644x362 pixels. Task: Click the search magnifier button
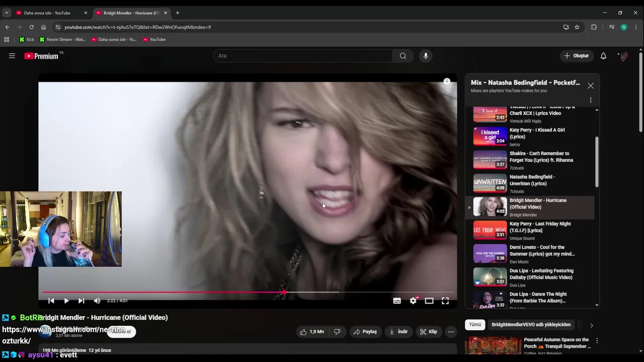coord(403,56)
